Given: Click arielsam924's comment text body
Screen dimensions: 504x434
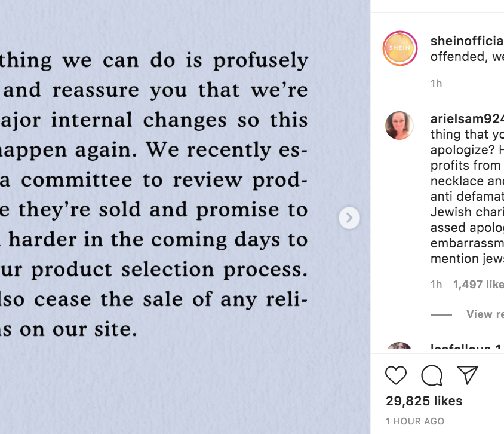Looking at the screenshot, I should pyautogui.click(x=467, y=197).
